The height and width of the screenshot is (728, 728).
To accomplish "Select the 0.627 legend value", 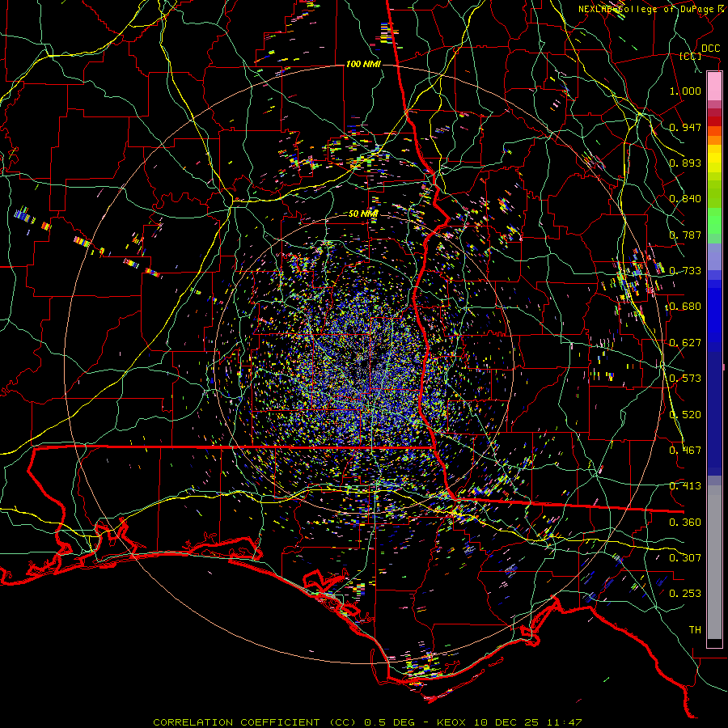I will [x=685, y=343].
